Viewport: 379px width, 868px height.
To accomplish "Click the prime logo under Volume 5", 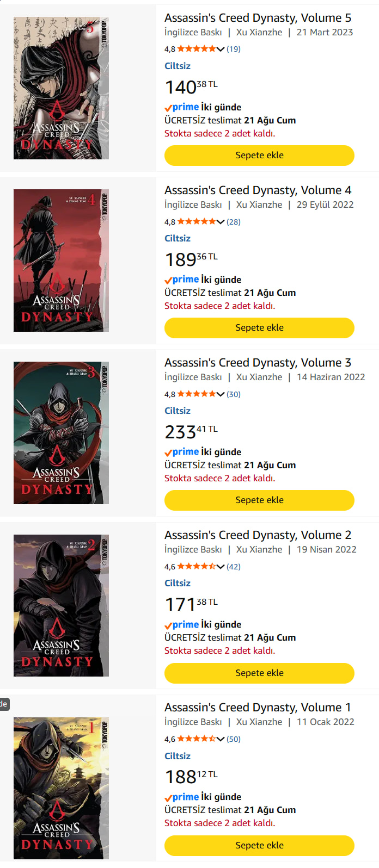I will click(x=182, y=107).
